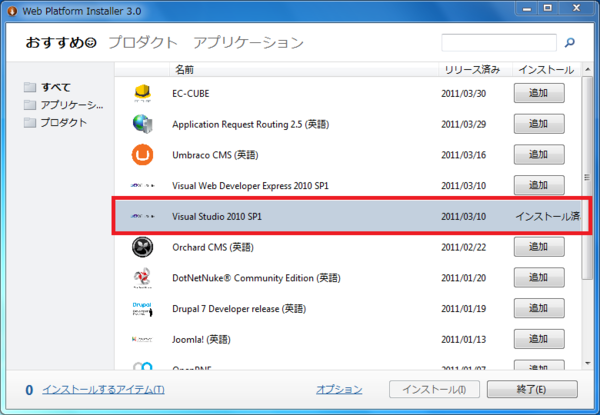The image size is (600, 415).
Task: Click the Orchard CMS round icon
Action: (x=142, y=247)
